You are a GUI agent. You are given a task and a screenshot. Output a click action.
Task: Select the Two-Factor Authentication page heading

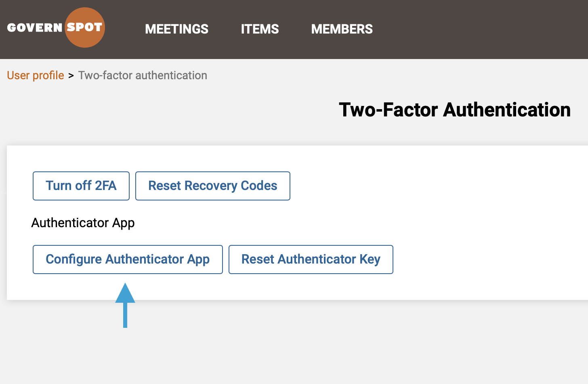[455, 110]
